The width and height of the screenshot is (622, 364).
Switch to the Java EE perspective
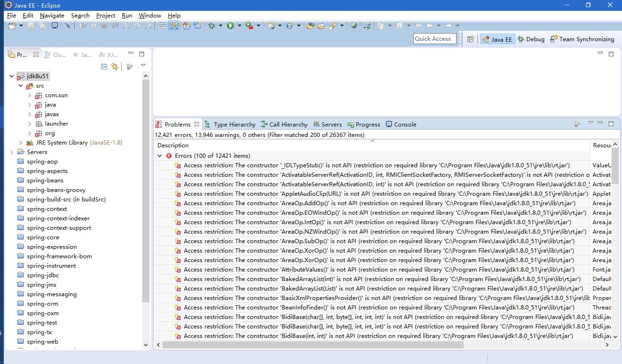(x=497, y=39)
